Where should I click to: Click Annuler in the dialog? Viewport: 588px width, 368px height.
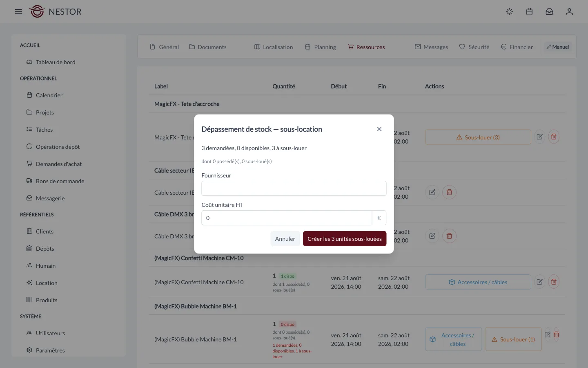point(285,239)
